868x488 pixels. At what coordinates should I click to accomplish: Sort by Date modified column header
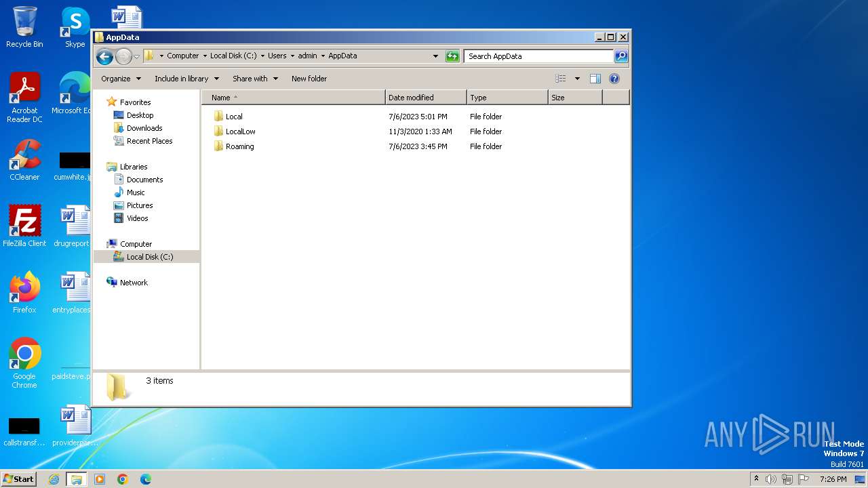point(426,98)
